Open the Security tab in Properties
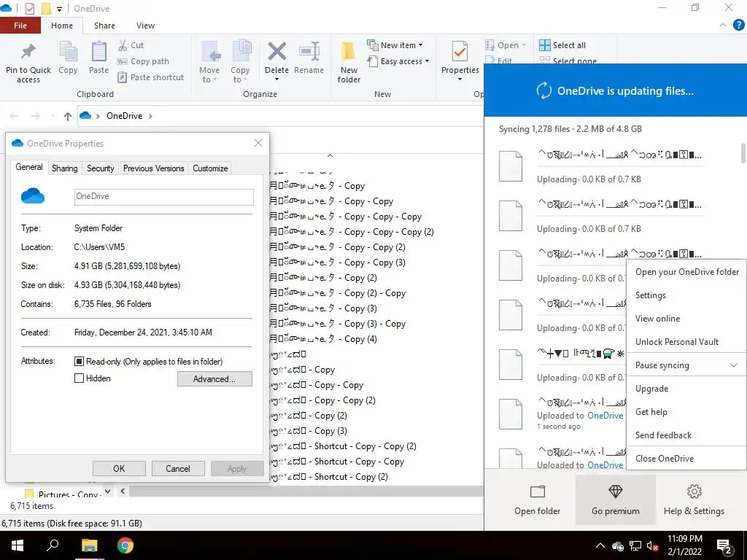This screenshot has height=560, width=747. coord(100,168)
